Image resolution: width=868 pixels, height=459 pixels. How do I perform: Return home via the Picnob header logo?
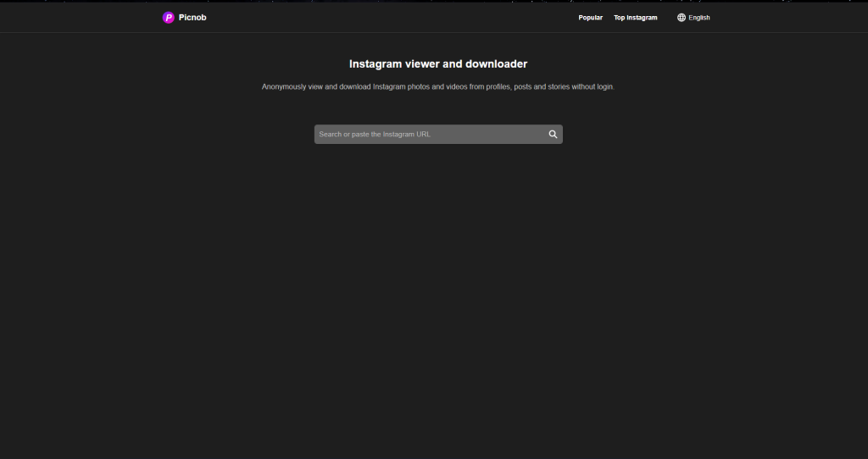(184, 18)
